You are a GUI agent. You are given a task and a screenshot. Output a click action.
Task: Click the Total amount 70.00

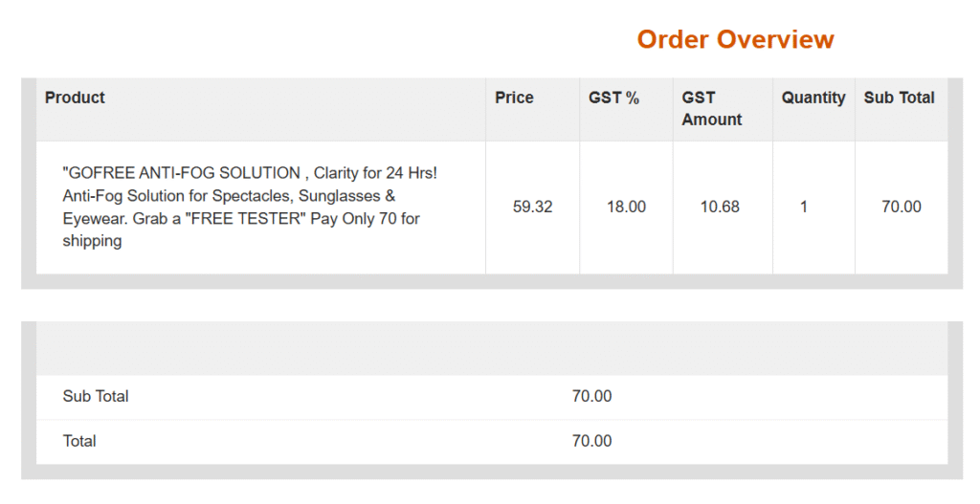(x=591, y=441)
